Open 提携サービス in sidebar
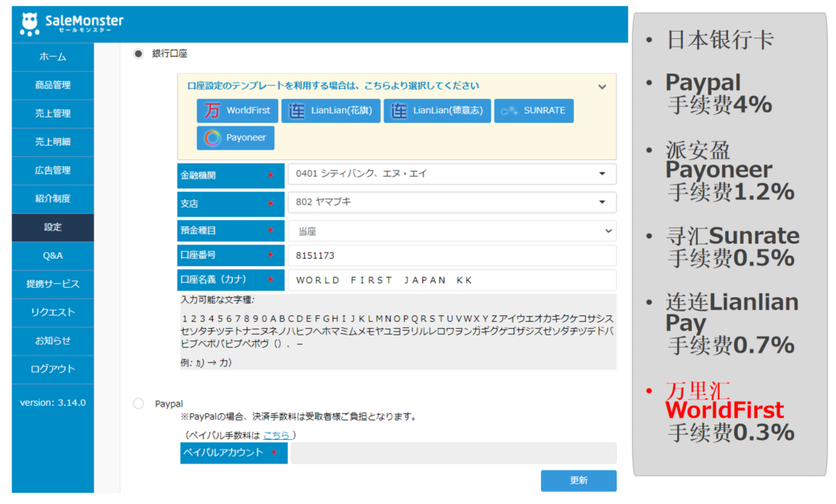 tap(53, 284)
